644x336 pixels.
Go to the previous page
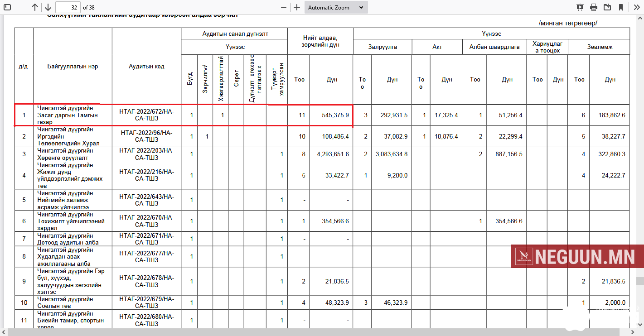point(35,7)
